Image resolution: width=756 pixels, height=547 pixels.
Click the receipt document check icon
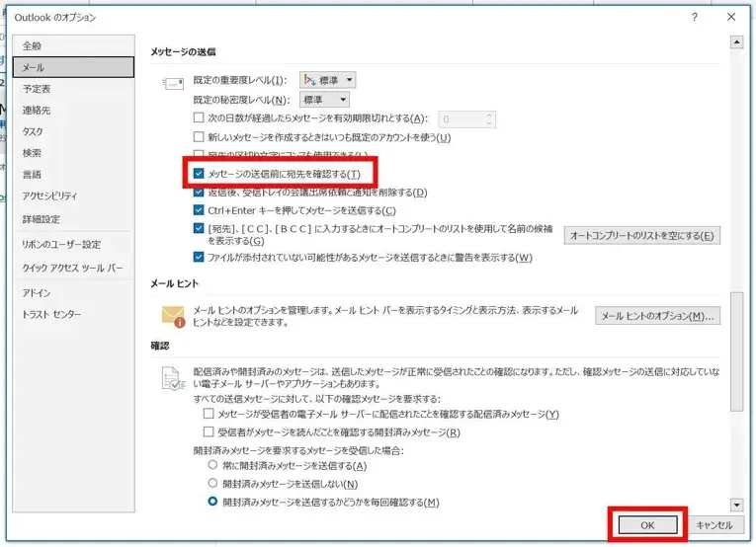click(173, 378)
